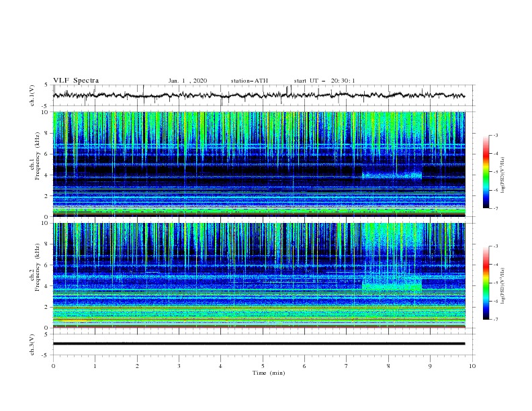Screen dimensions: 532x411
Task: Click time axis tick label "3"
Action: click(179, 366)
